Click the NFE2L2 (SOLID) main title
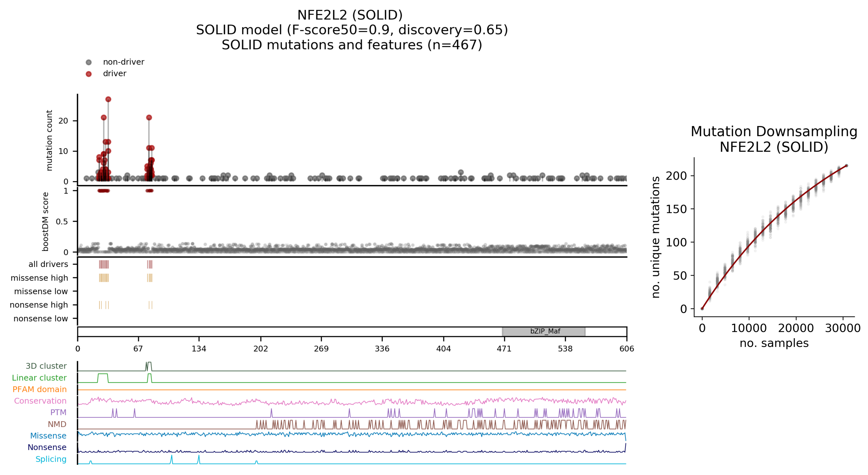 350,15
